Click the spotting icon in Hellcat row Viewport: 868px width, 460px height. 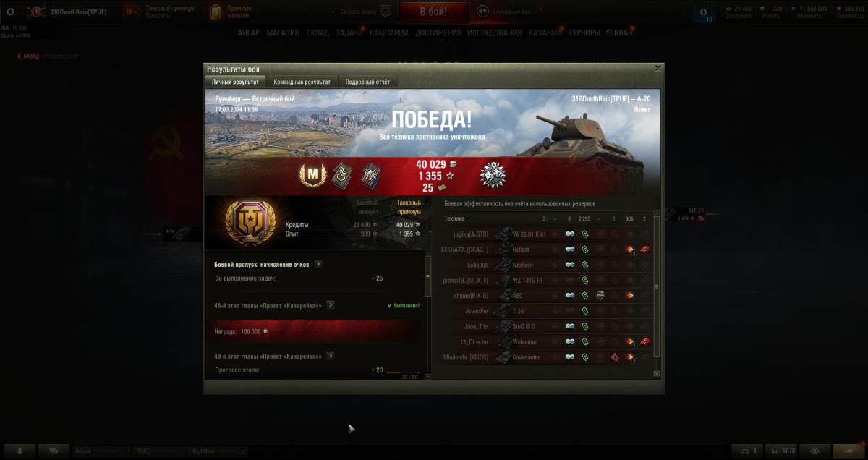(570, 250)
